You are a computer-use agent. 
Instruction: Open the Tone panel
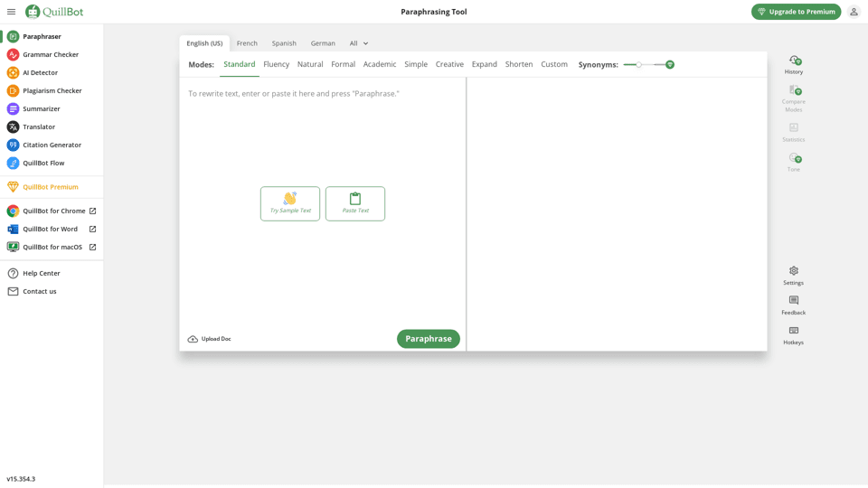click(793, 163)
